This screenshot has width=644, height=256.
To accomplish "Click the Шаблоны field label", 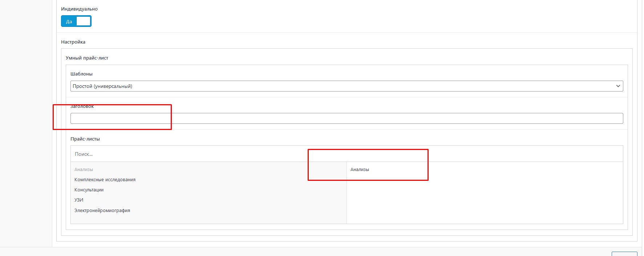I will click(81, 74).
